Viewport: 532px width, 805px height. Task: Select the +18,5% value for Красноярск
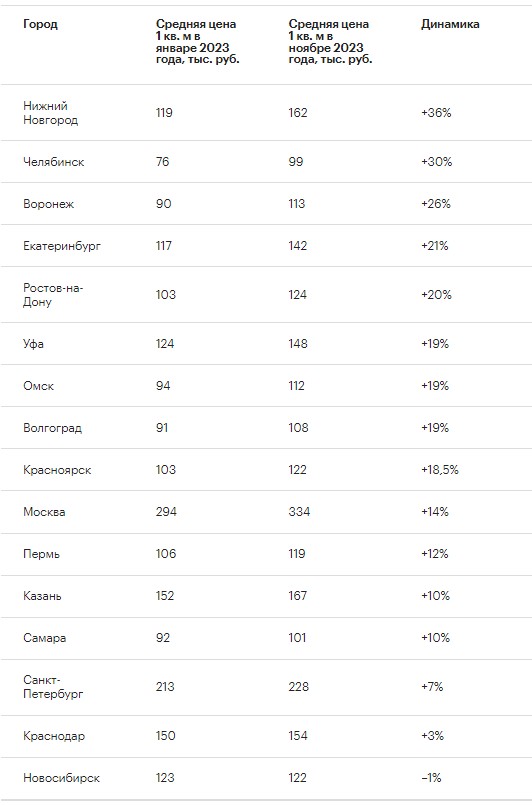[440, 470]
